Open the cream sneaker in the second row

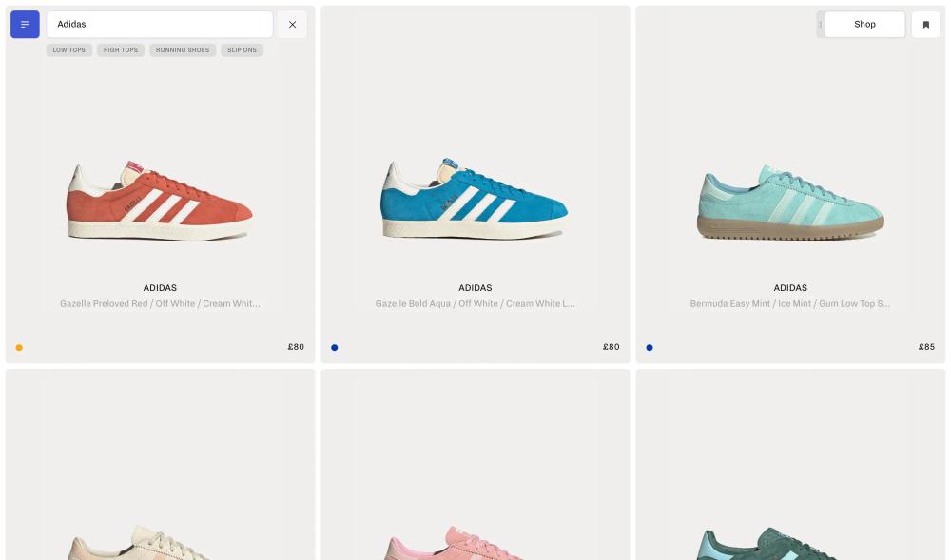point(146,543)
